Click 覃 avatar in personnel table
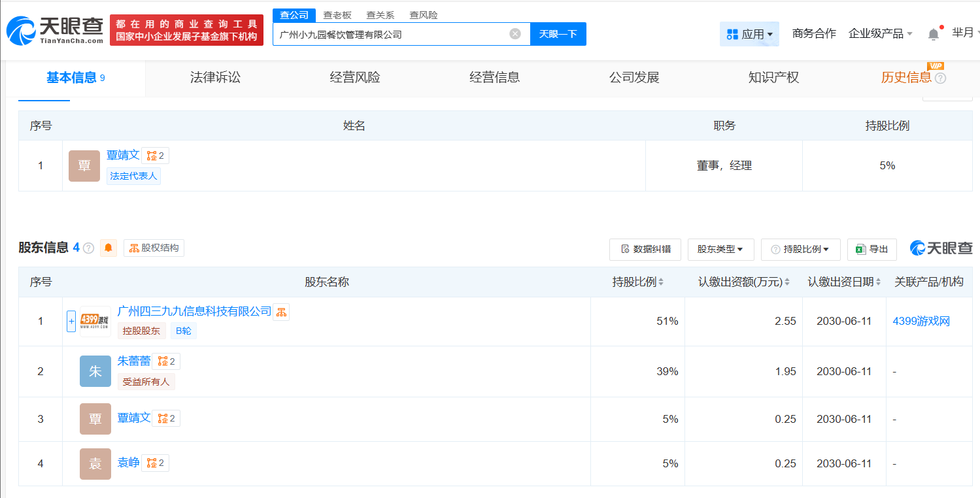The width and height of the screenshot is (980, 498). point(84,166)
